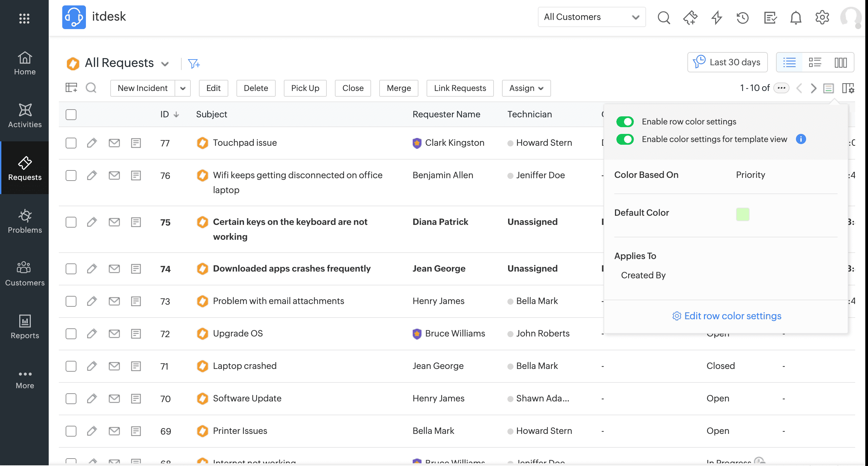Open Reports from the sidebar
868x466 pixels.
coord(25,327)
